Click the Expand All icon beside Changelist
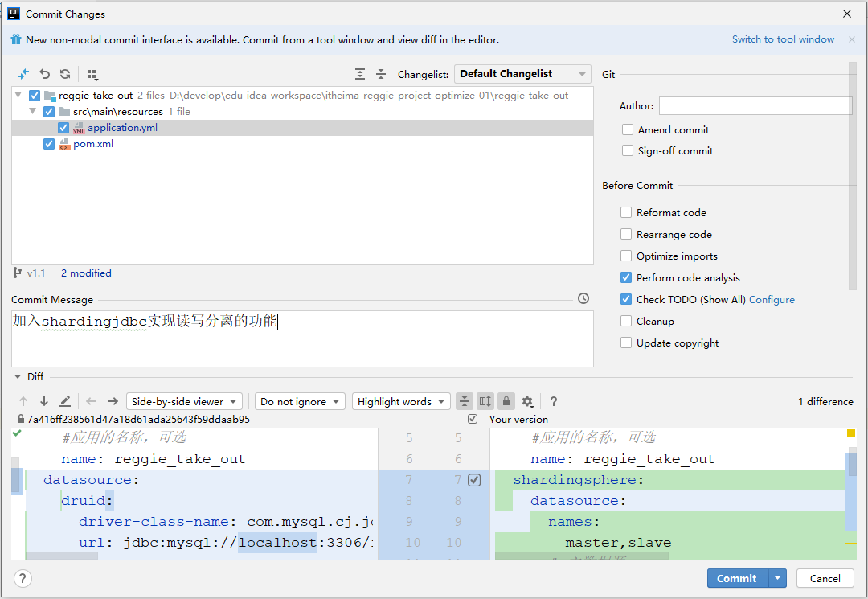Screen dimensions: 868x599 [x=360, y=74]
